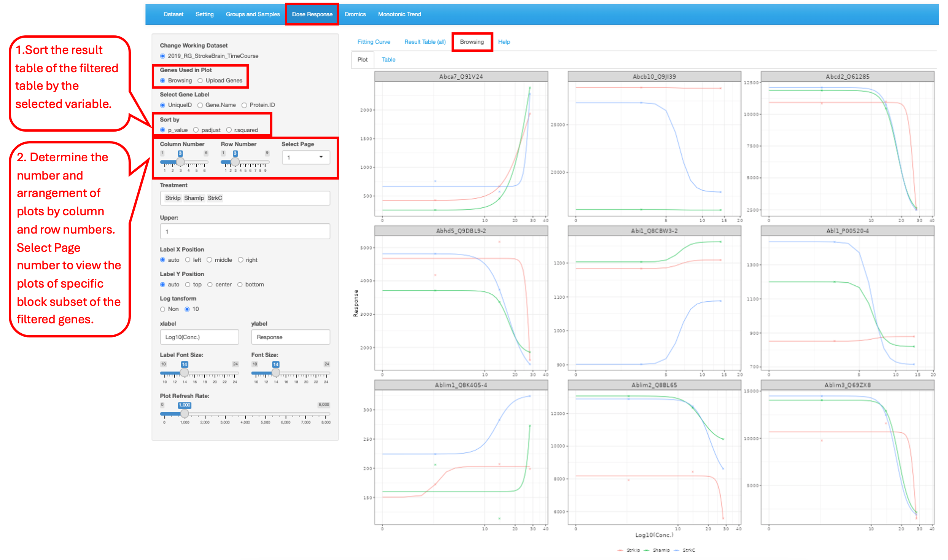Viewport: 948px width, 560px height.
Task: Select the padjust sort option
Action: click(x=196, y=130)
